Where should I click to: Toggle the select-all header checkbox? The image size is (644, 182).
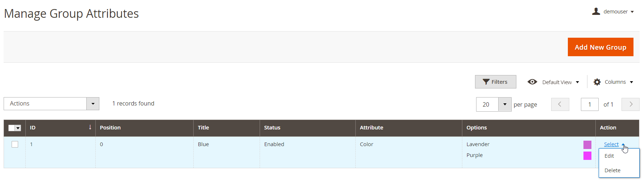pyautogui.click(x=12, y=128)
